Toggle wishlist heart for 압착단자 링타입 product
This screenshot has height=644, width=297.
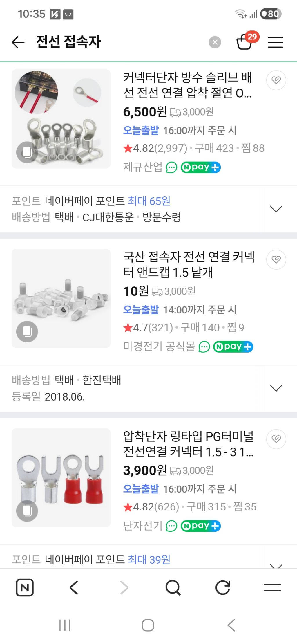click(x=276, y=439)
